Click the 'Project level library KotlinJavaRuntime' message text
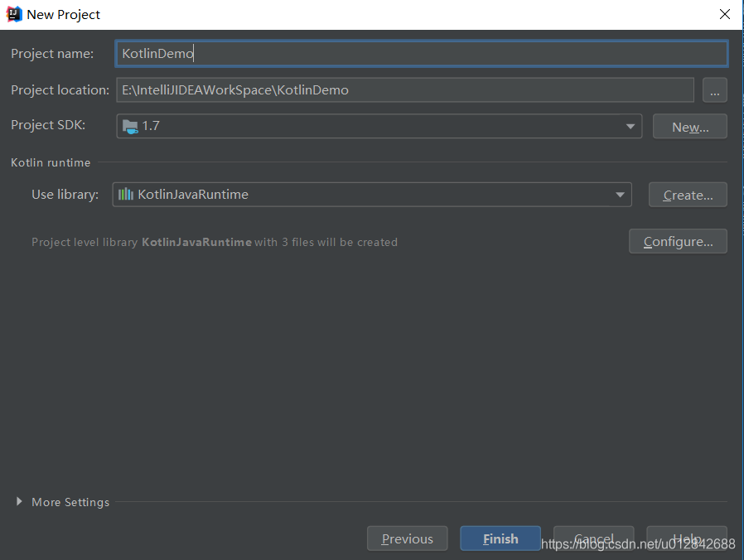Screen dimensions: 744x560 coord(215,242)
